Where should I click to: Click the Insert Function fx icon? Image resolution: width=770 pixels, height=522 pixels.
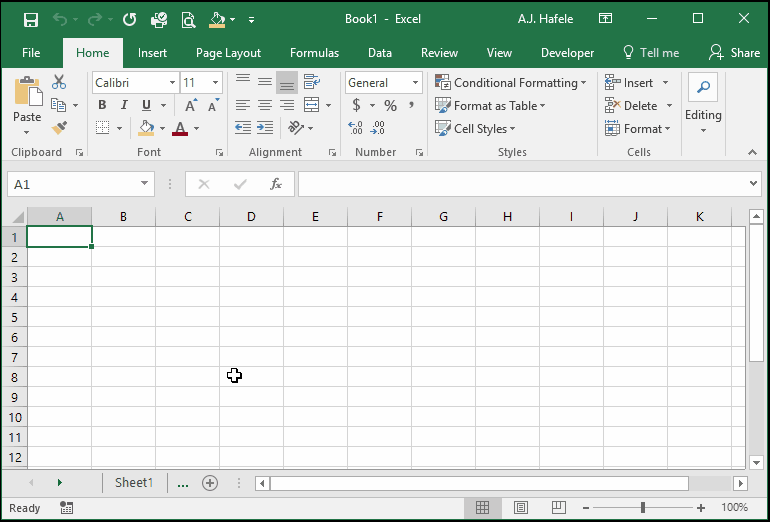pyautogui.click(x=276, y=184)
